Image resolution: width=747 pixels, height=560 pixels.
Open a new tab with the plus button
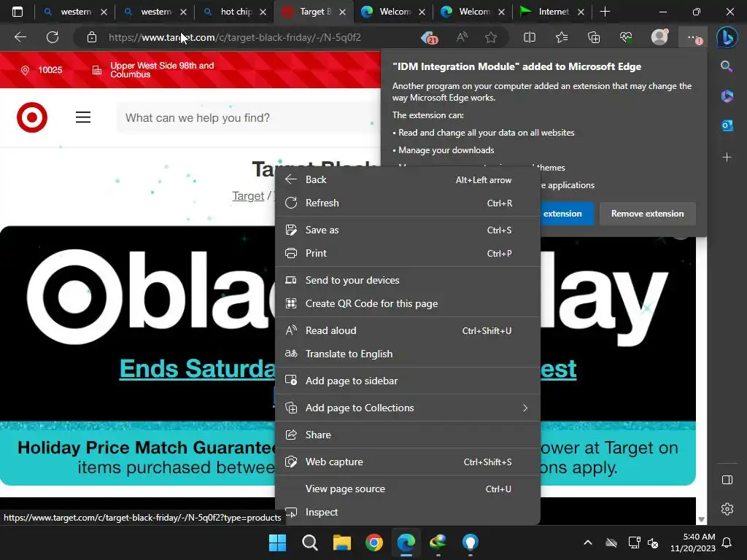tap(605, 12)
